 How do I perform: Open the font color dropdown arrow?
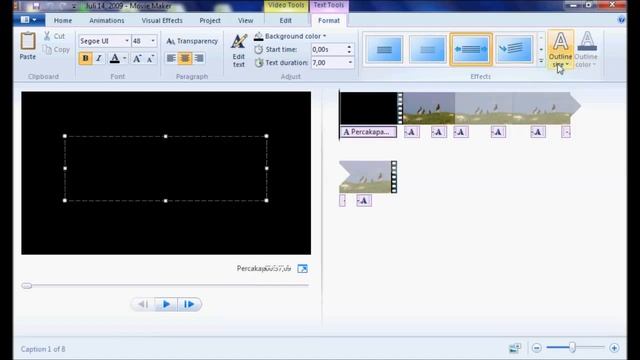(124, 58)
